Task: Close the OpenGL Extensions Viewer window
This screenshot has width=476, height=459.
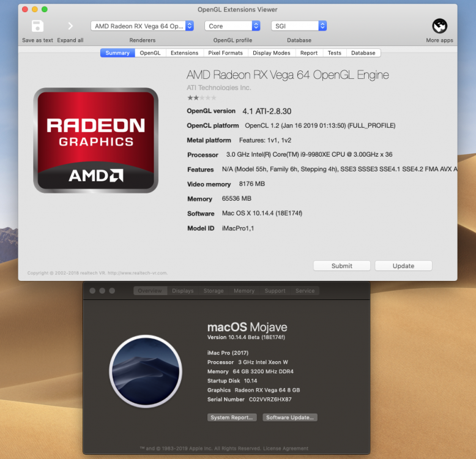Action: pos(25,9)
